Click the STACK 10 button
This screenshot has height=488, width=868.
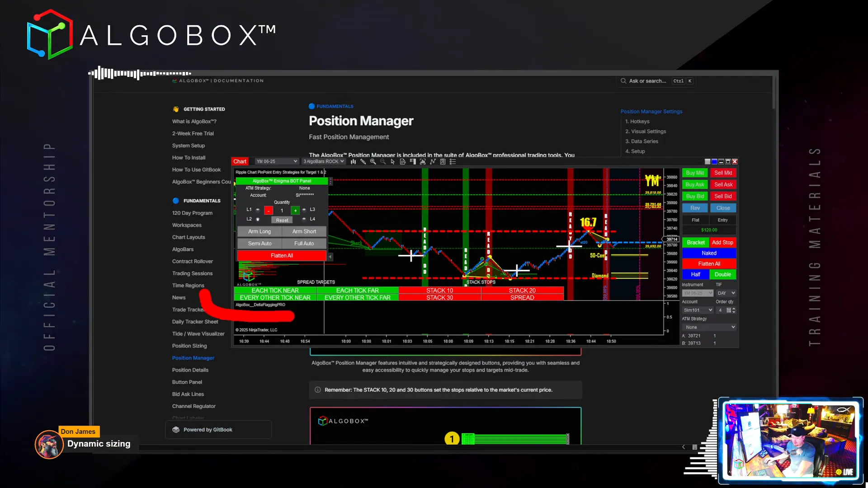tap(439, 291)
